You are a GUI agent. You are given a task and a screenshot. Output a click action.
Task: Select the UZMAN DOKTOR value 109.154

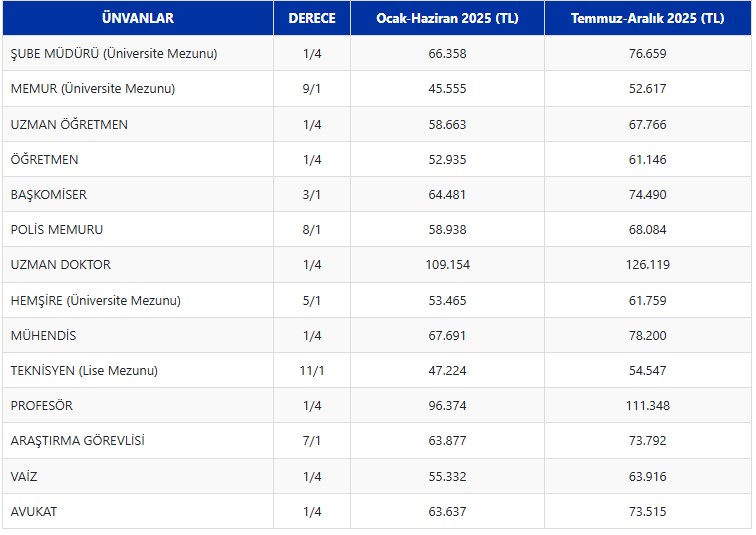point(447,265)
